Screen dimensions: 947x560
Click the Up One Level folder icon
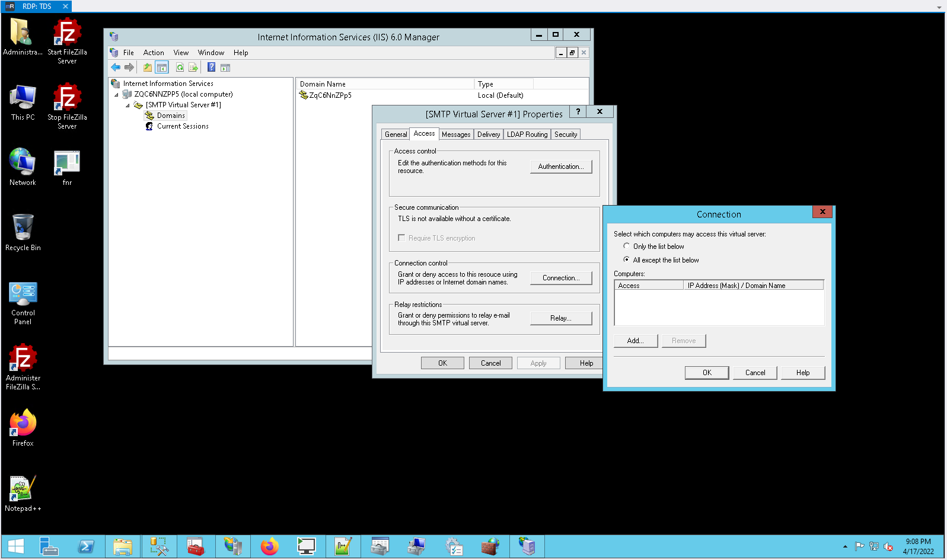148,68
